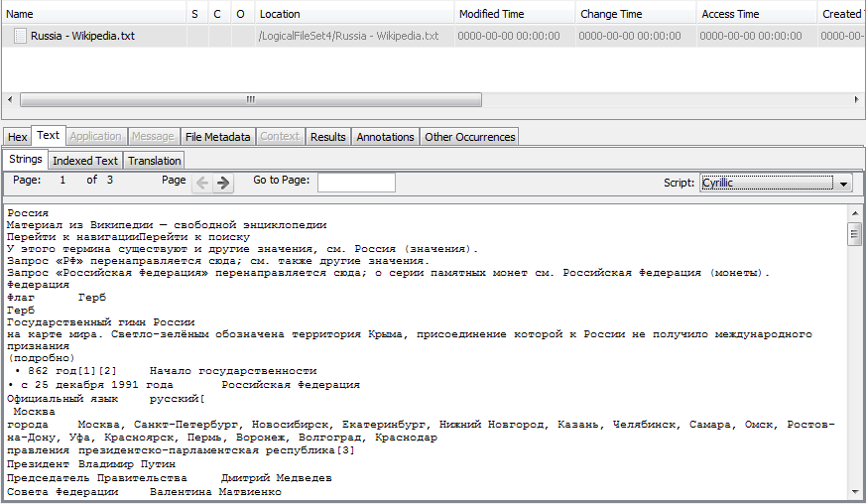Click the line 'Государственный гимн России'

(x=100, y=322)
